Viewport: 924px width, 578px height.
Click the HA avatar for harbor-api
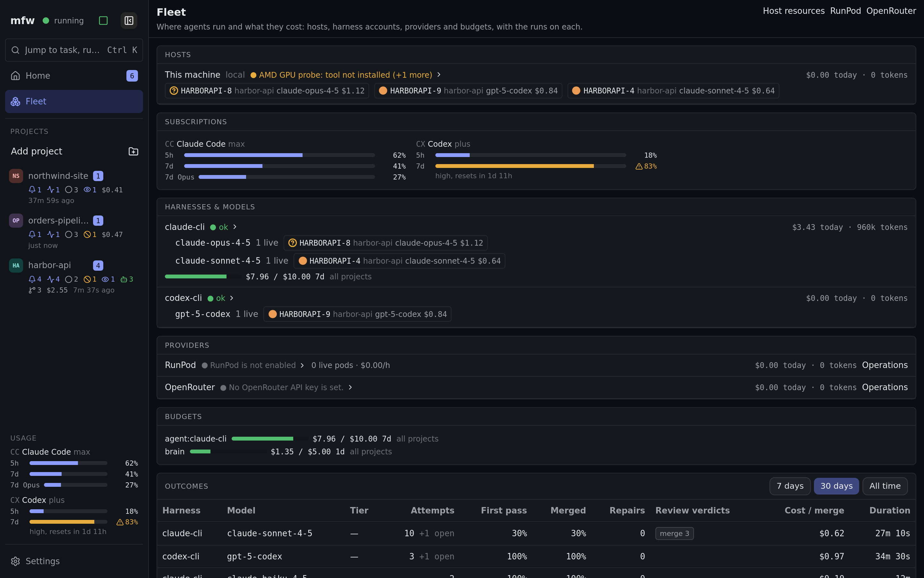pyautogui.click(x=16, y=265)
